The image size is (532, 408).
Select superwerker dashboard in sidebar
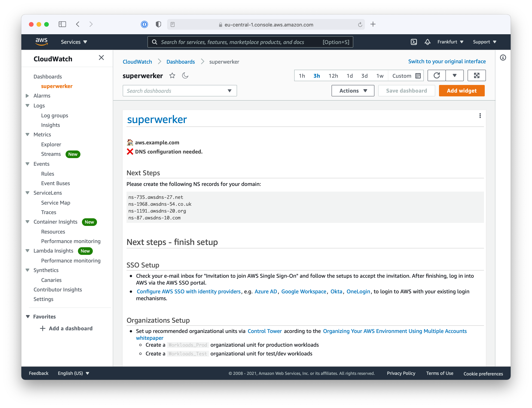(x=57, y=86)
